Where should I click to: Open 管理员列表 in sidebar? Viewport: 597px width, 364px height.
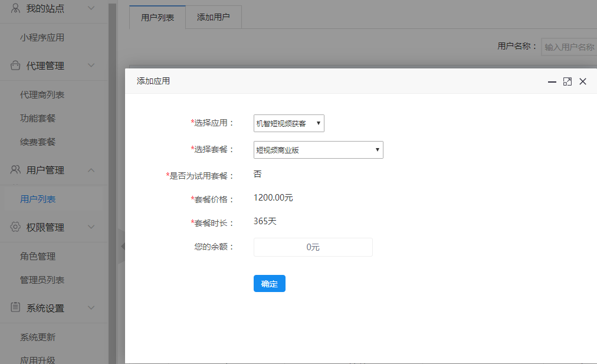click(x=42, y=280)
